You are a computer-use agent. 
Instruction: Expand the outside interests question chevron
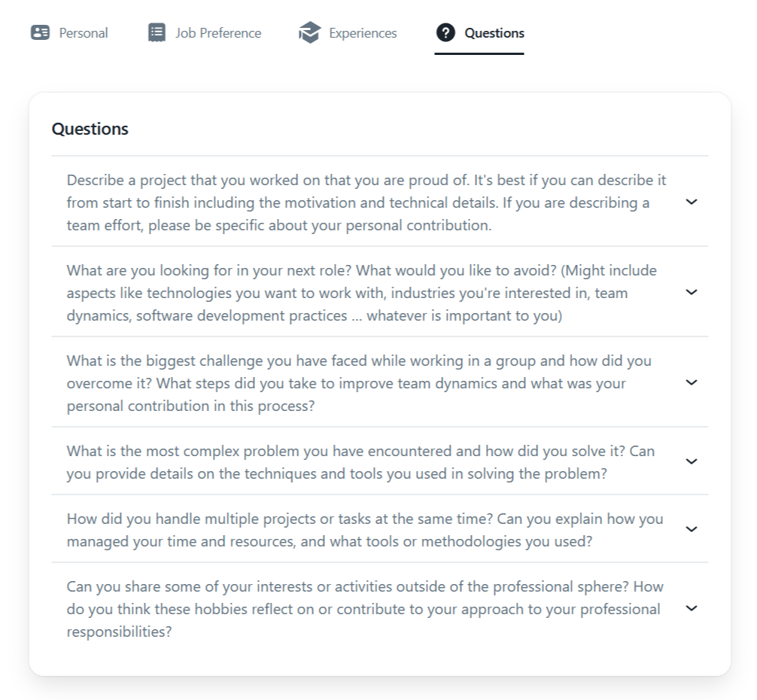692,608
